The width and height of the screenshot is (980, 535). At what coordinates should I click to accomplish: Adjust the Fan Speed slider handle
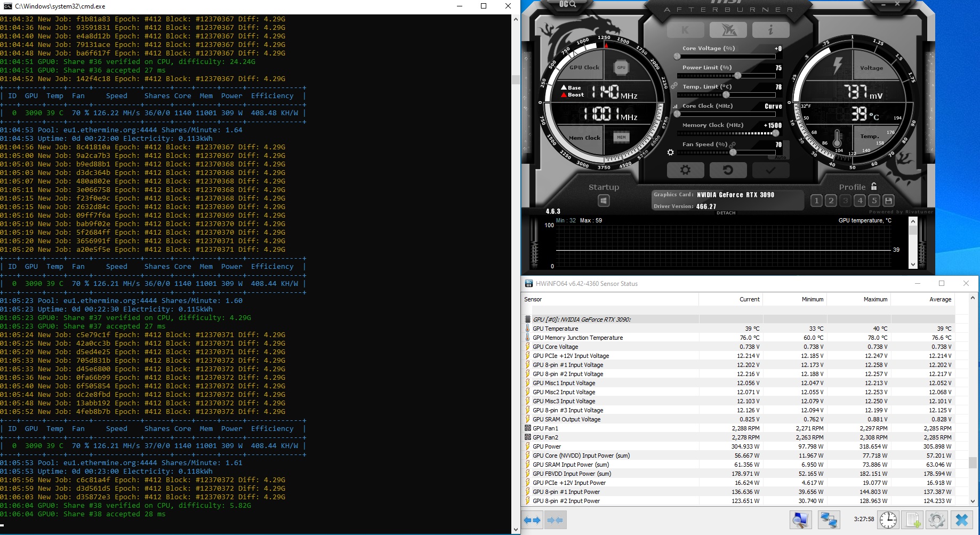[733, 153]
